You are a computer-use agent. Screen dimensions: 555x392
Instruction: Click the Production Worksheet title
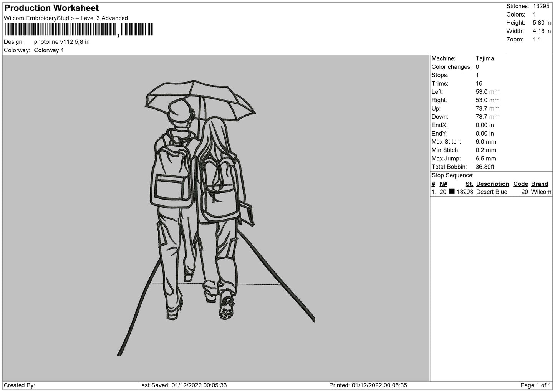[x=51, y=8]
